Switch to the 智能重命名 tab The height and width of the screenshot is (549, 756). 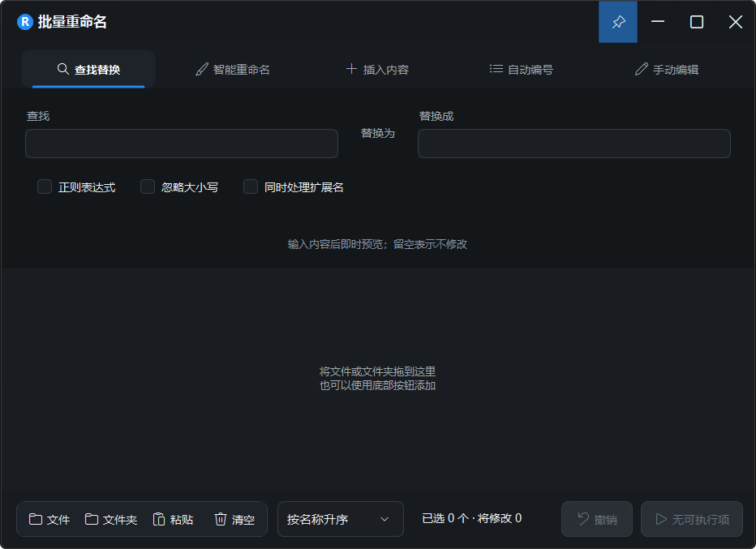click(233, 70)
